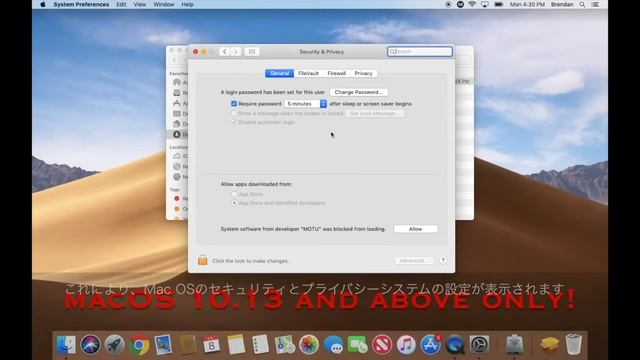
Task: Open Google Chrome from the Dock
Action: click(x=139, y=345)
